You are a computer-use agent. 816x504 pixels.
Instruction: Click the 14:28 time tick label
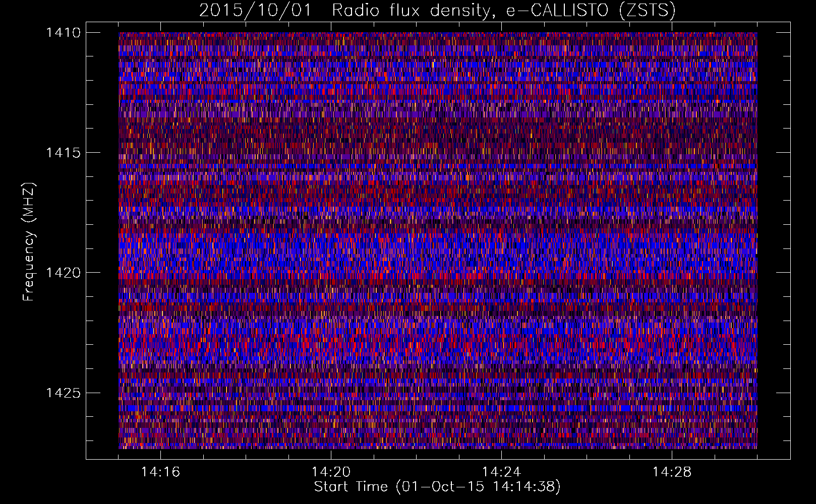(672, 472)
